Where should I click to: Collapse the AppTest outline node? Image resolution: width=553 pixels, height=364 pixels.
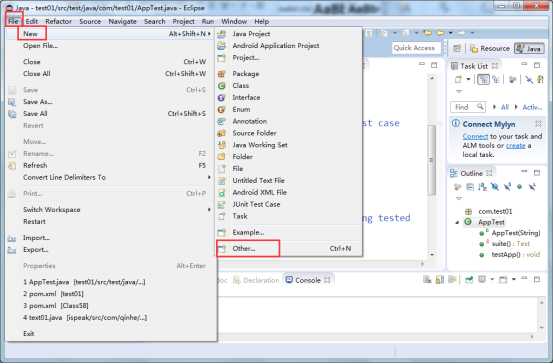tap(457, 223)
